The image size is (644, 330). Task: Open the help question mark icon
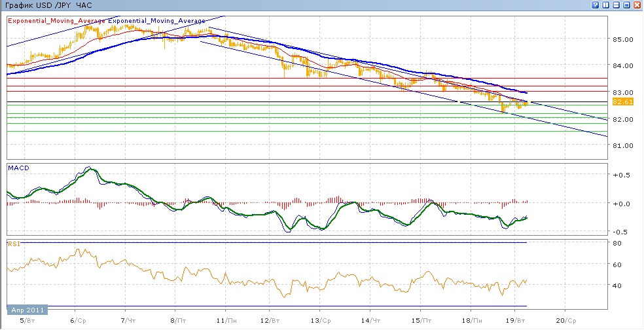tap(596, 5)
